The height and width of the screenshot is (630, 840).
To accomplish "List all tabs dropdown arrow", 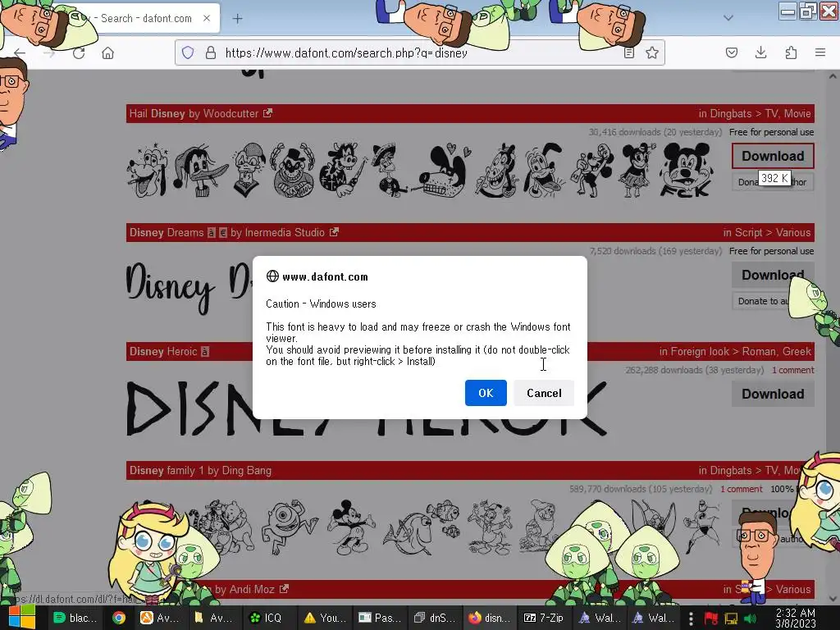I will (728, 18).
